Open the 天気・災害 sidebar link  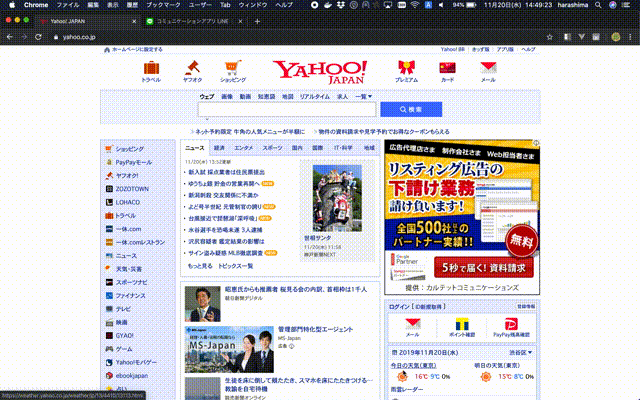pyautogui.click(x=129, y=269)
